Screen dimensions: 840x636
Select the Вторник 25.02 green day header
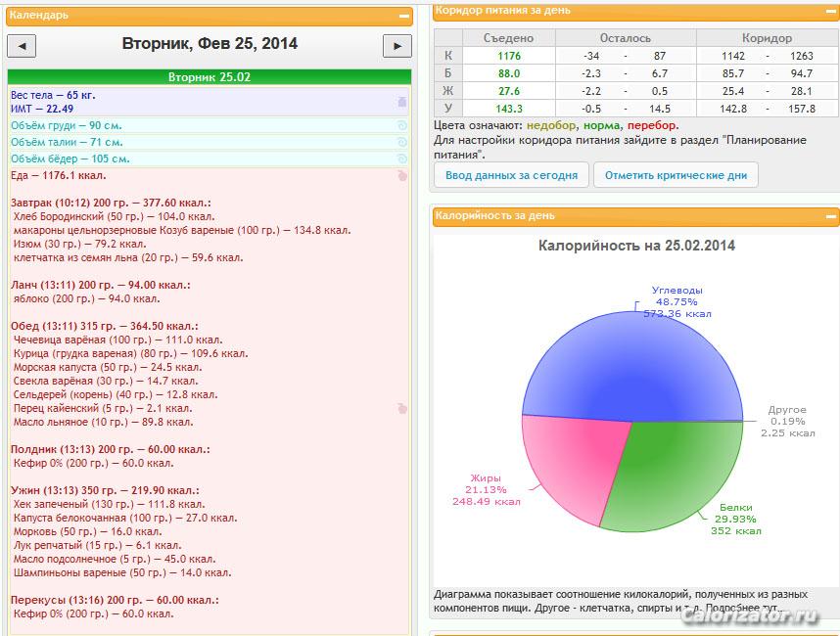(x=209, y=77)
